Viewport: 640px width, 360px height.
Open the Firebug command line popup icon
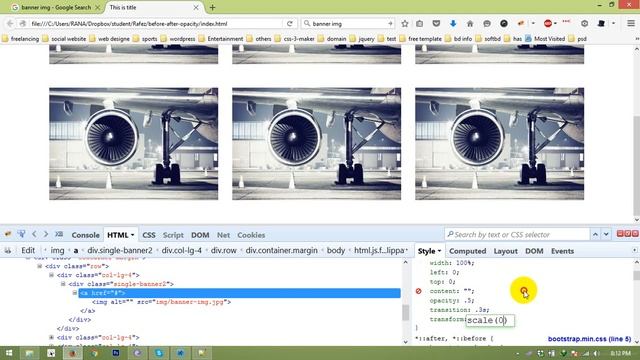[59, 234]
